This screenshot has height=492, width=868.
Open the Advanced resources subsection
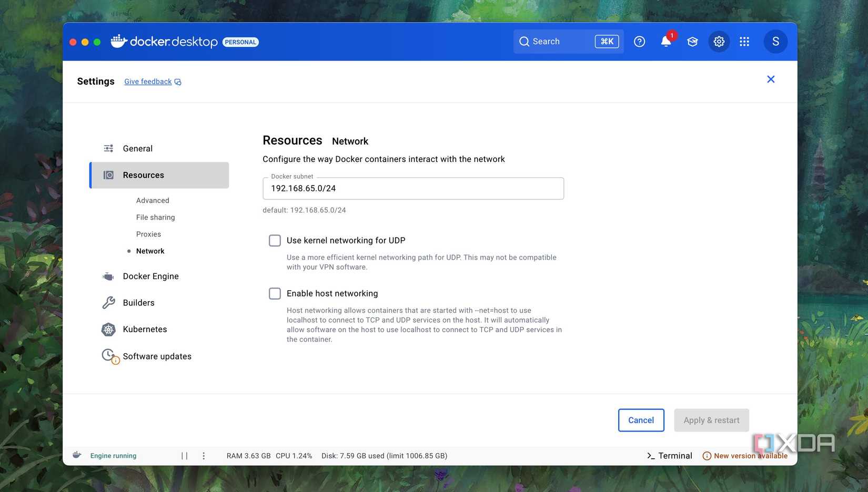[153, 200]
